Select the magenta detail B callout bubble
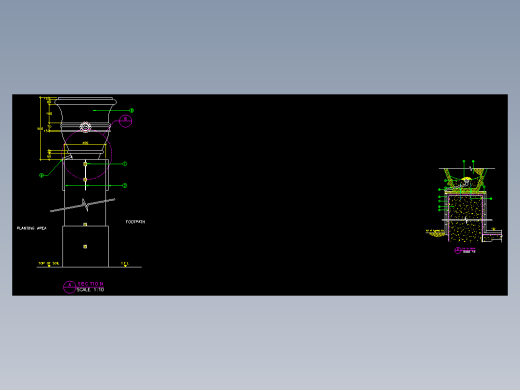Screen dimensions: 520x390 [x=125, y=121]
